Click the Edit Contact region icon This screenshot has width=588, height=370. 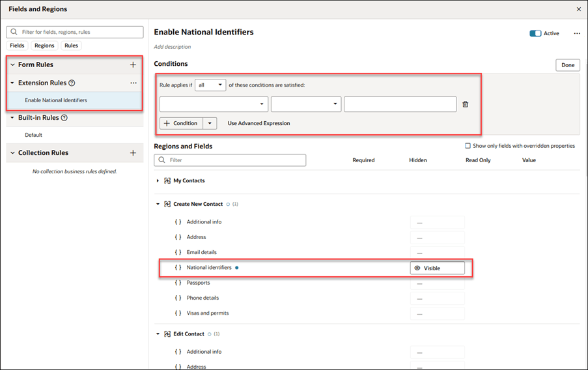pyautogui.click(x=167, y=334)
